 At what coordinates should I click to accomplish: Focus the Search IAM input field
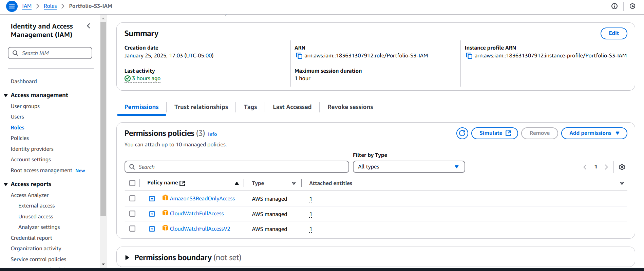click(x=50, y=53)
